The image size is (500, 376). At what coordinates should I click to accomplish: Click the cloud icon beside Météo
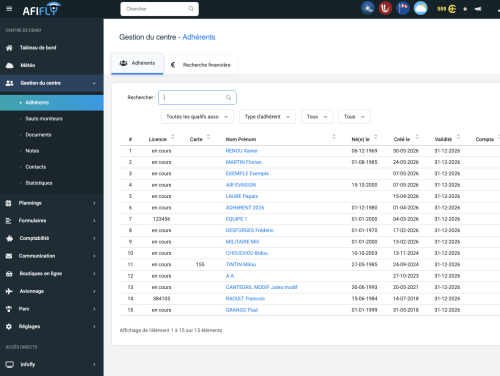coord(9,65)
